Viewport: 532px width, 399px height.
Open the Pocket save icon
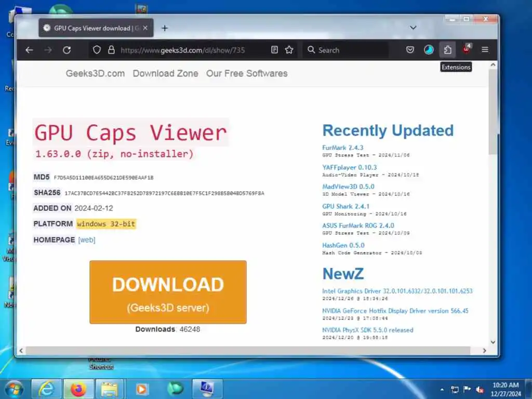pos(410,50)
